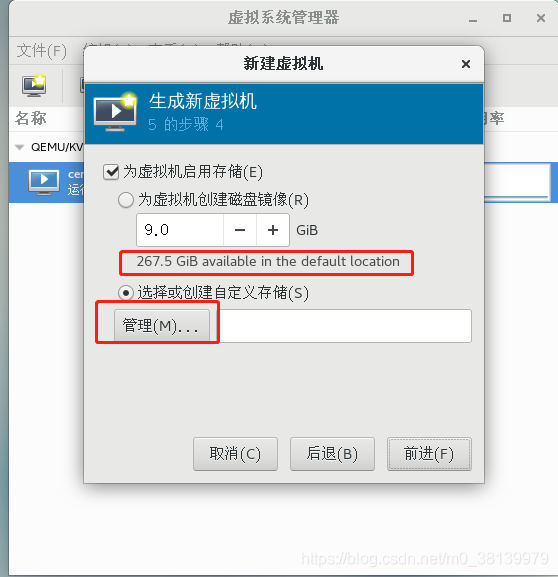Click the wizard header monitor icon
This screenshot has height=577, width=558.
115,111
